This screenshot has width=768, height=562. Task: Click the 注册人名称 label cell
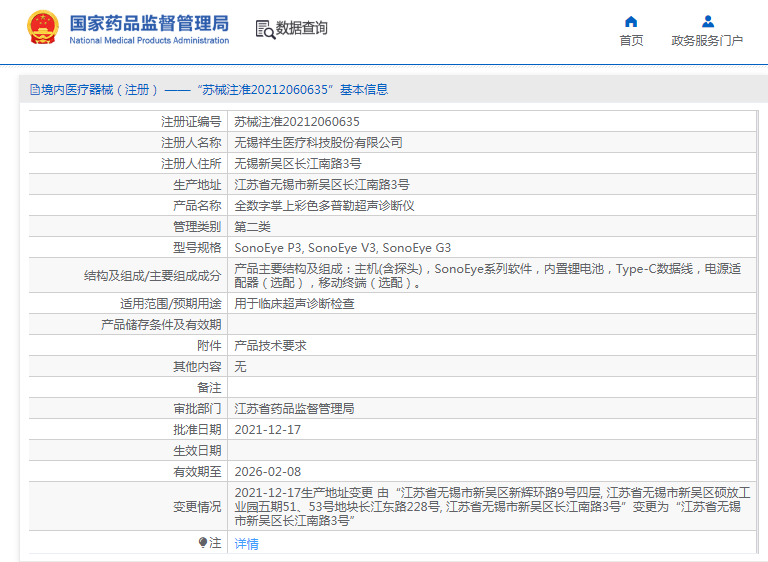pos(127,143)
